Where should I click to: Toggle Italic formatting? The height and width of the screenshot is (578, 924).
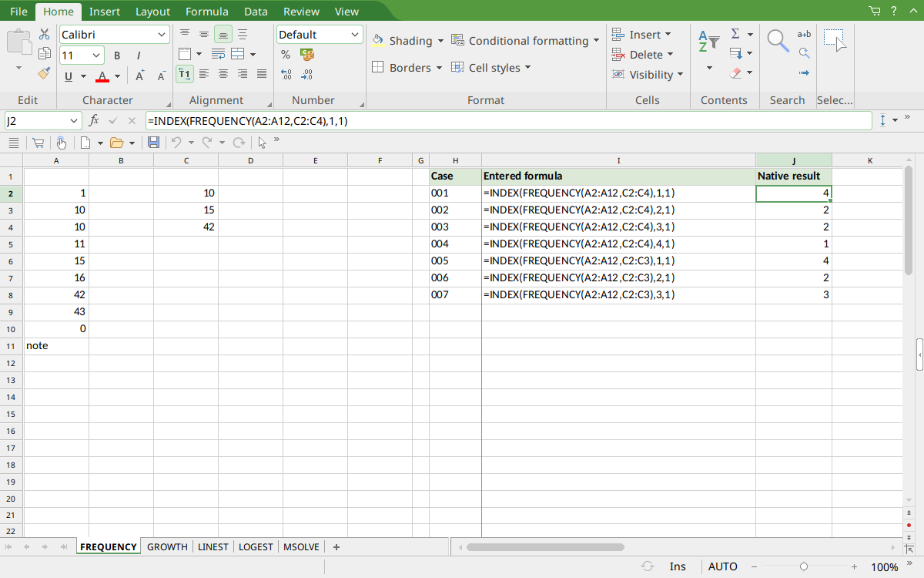click(x=139, y=55)
